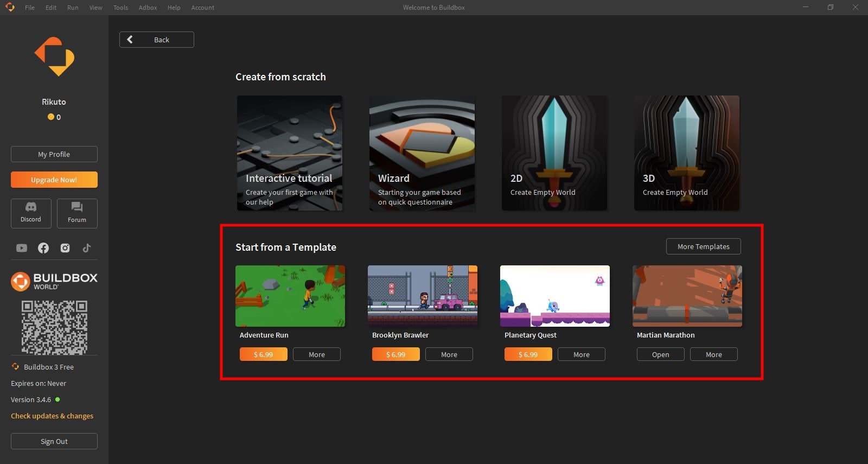Click the Buildbox logo in sidebar
Screen dimensions: 868x464
[x=54, y=56]
